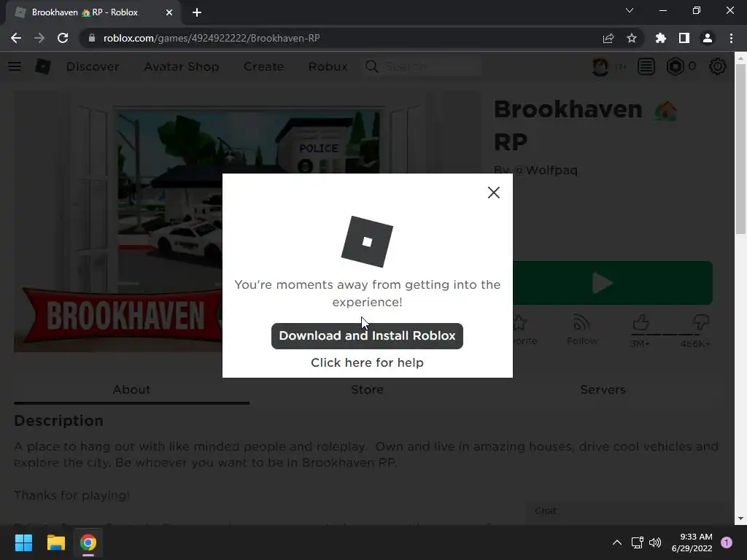The height and width of the screenshot is (560, 747).
Task: Open the Chrome extensions puzzle icon
Action: tap(660, 38)
